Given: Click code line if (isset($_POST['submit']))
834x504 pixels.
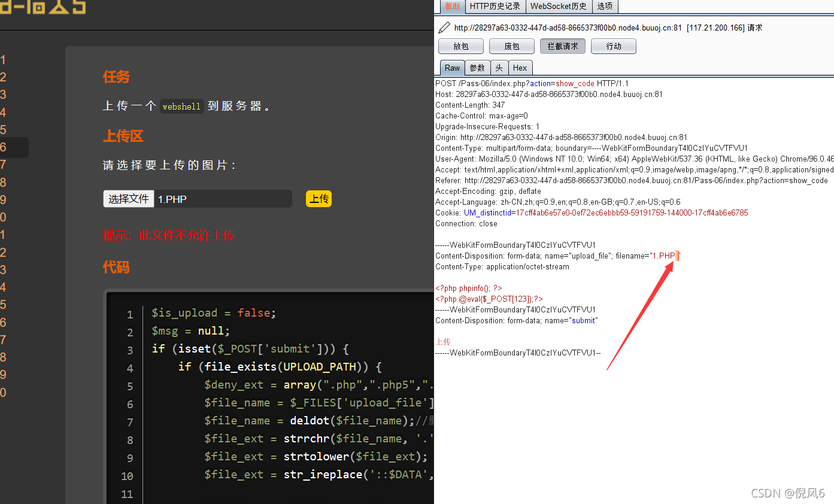Looking at the screenshot, I should coord(250,349).
